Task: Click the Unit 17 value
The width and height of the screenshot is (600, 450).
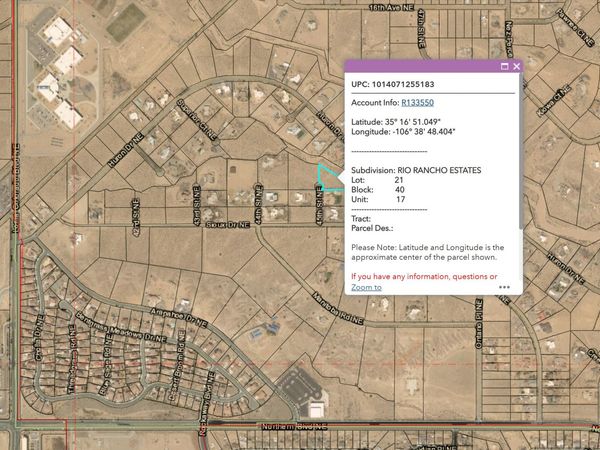Action: 401,199
